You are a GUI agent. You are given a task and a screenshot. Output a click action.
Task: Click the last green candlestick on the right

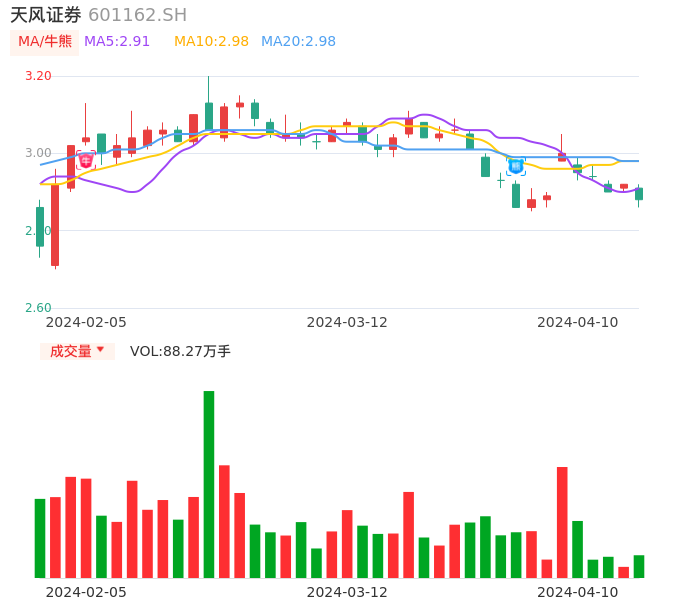tap(639, 194)
